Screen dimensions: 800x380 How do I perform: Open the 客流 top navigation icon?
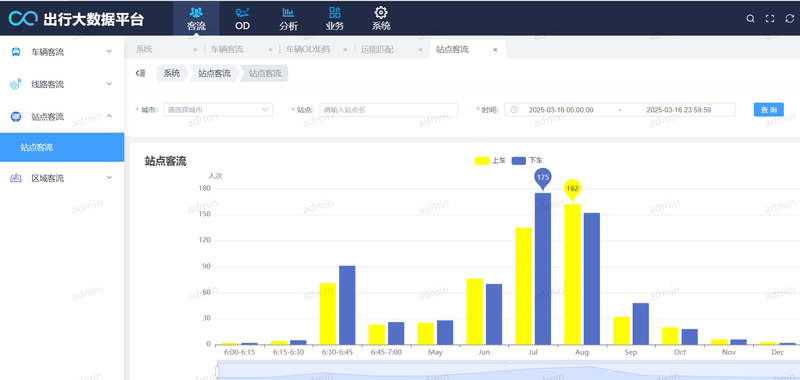[196, 12]
